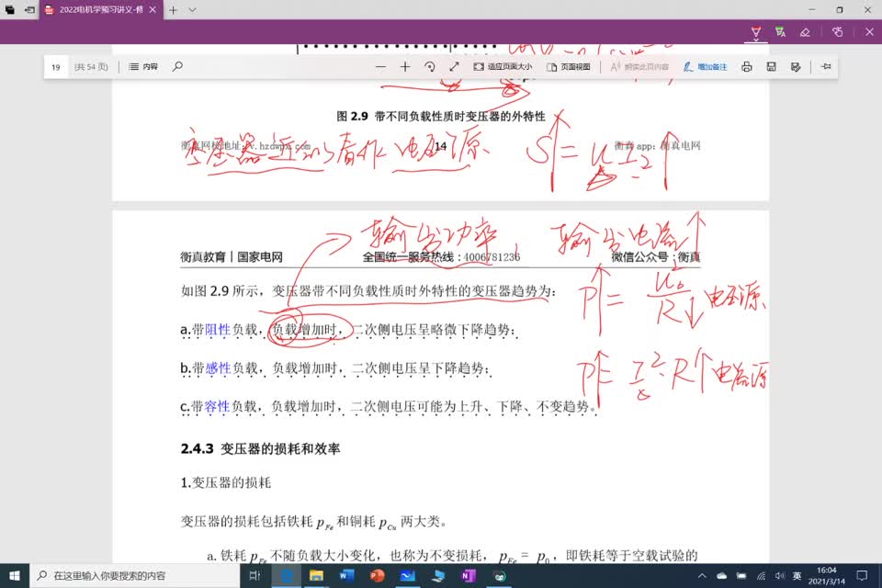This screenshot has height=588, width=882.
Task: Open the 内容 table of contents
Action: [143, 67]
